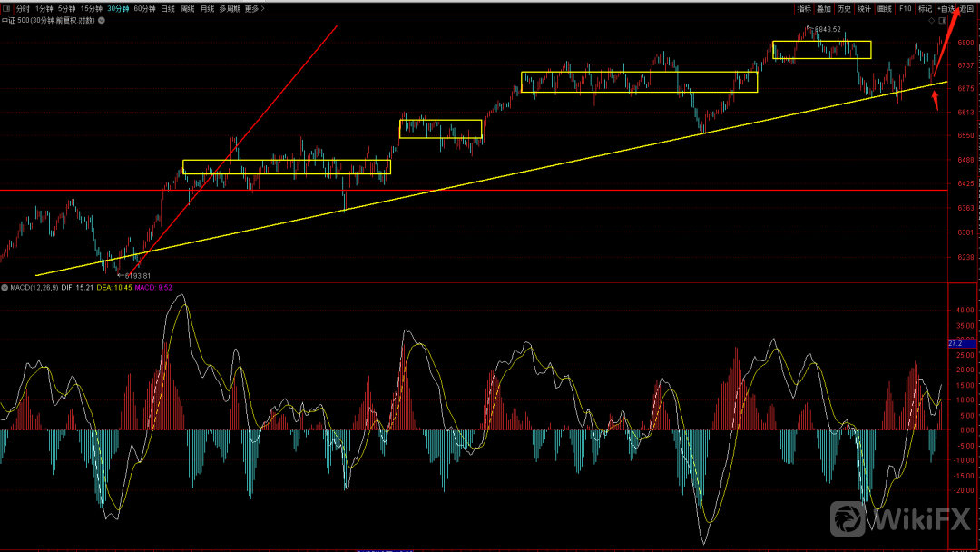Image resolution: width=980 pixels, height=552 pixels.
Task: Open the 指标 indicators tool
Action: [804, 8]
